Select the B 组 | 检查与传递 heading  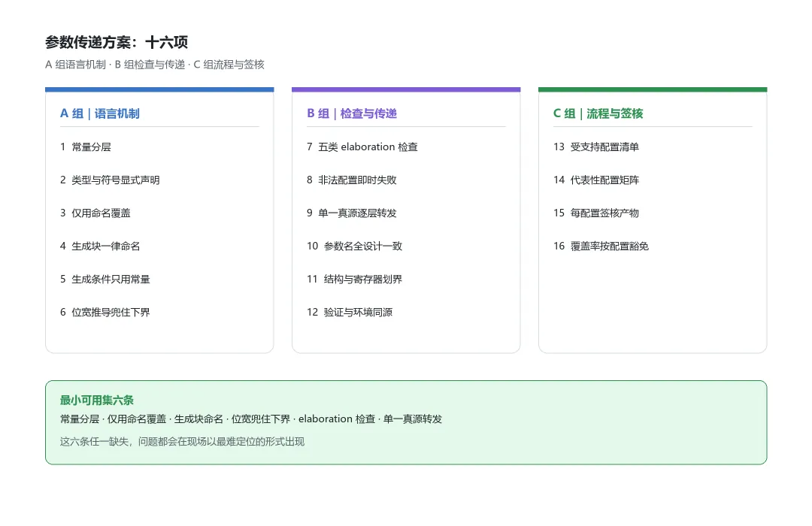pyautogui.click(x=352, y=113)
